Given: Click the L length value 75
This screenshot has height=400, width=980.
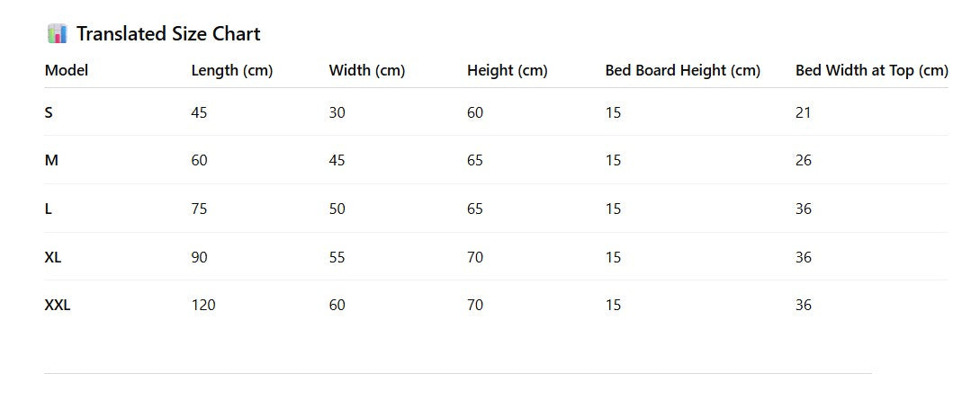Looking at the screenshot, I should tap(199, 209).
